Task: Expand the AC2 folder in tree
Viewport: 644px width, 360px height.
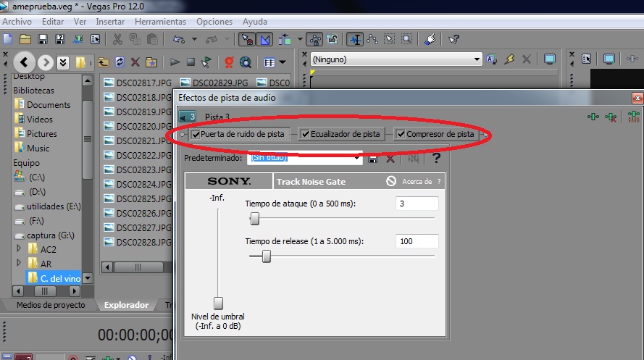Action: point(19,248)
